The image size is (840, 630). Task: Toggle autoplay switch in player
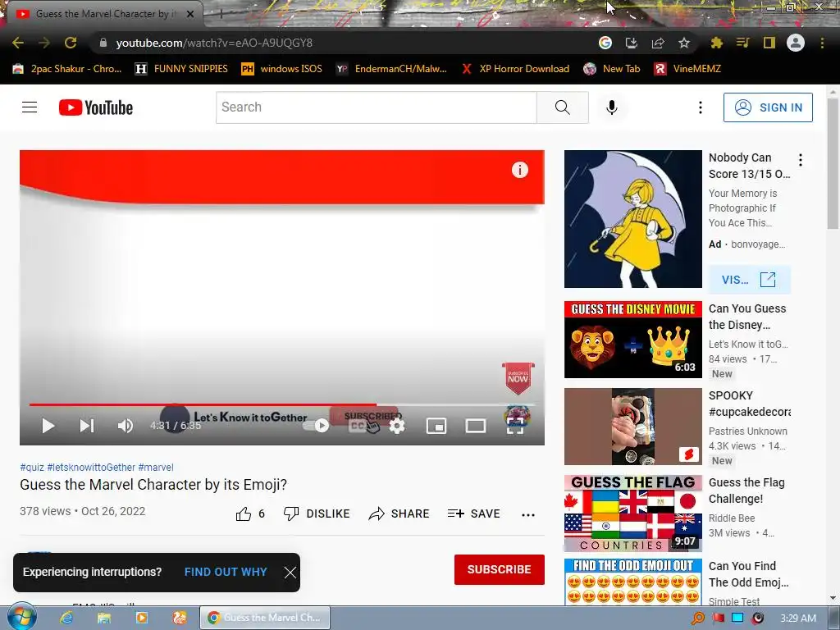pos(316,426)
